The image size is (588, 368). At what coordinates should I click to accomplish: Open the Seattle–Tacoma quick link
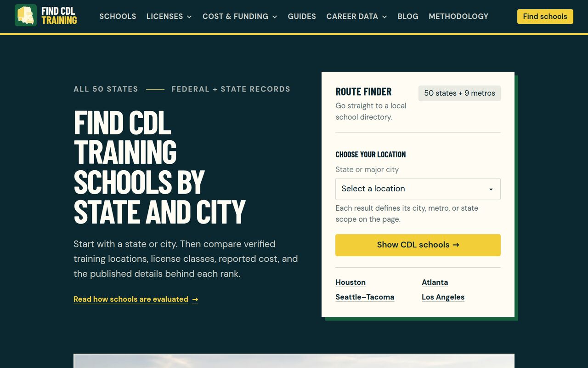(x=365, y=297)
